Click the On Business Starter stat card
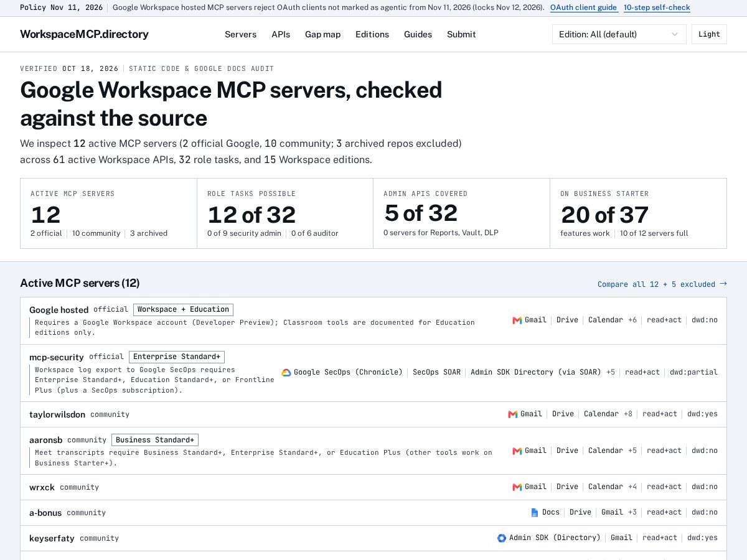 click(x=638, y=213)
